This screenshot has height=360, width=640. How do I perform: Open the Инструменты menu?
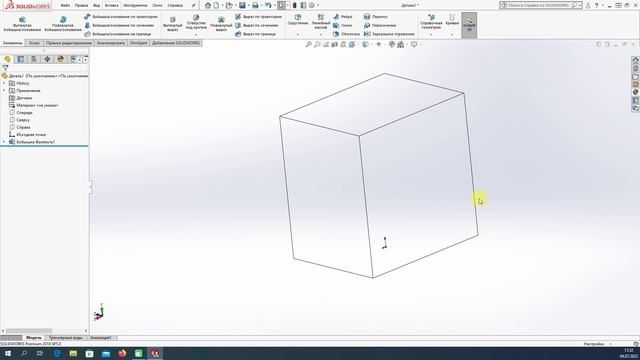135,6
